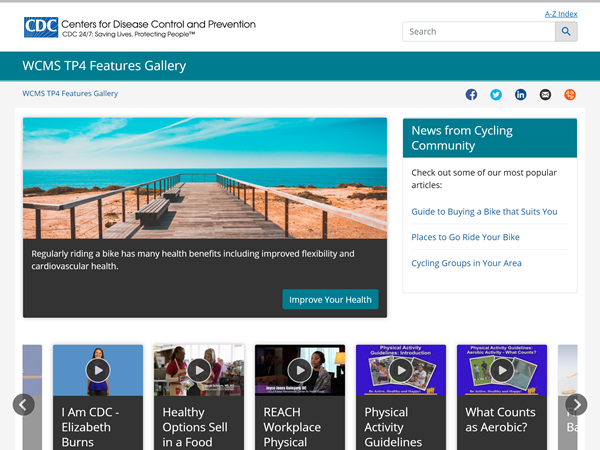This screenshot has width=600, height=450.
Task: Click the 'Check out some of our most popular articles' text
Action: [x=484, y=179]
